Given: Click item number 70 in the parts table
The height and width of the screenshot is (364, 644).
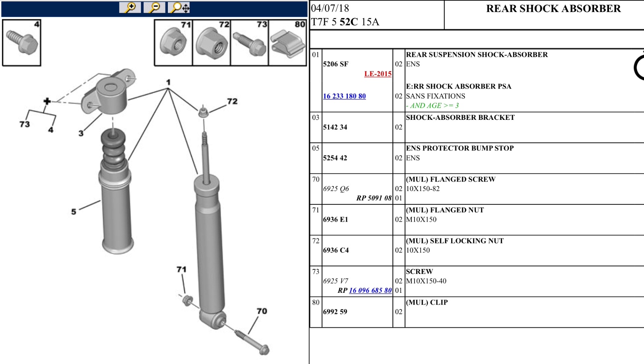Looking at the screenshot, I should 316,179.
